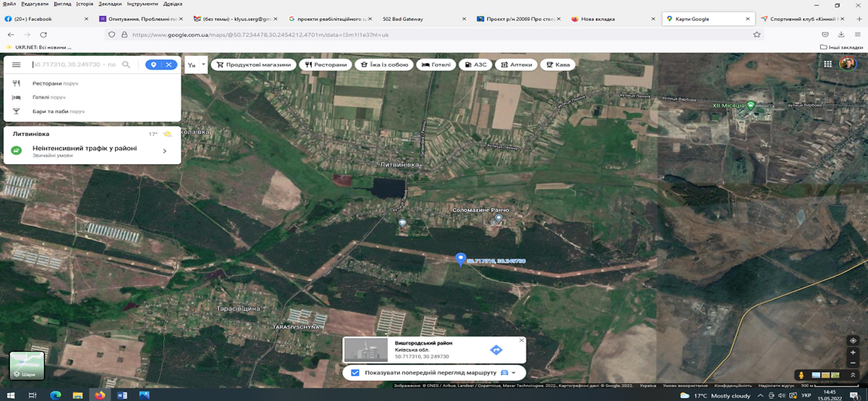Clear the search with the X button
Image resolution: width=868 pixels, height=401 pixels.
(169, 64)
